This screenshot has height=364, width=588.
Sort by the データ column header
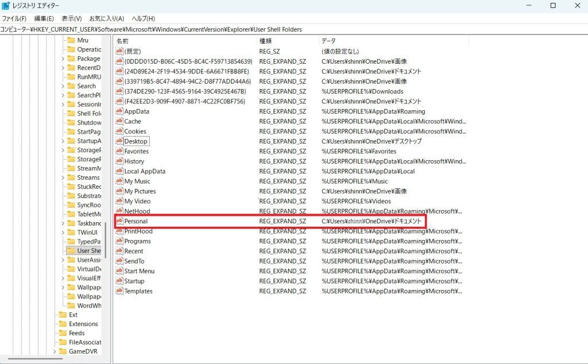tap(328, 41)
